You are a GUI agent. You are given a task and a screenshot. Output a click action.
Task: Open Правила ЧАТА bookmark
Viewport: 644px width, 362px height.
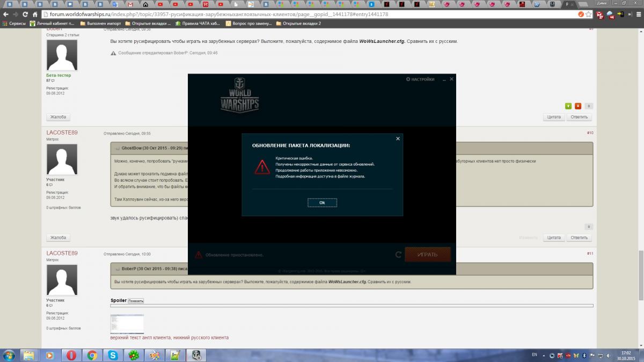[x=200, y=24]
